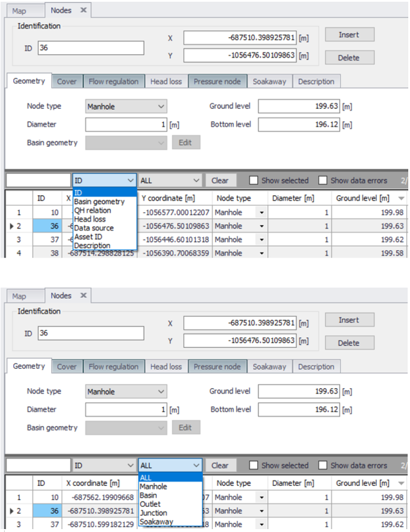Switch to the Cover tab in the upper screenshot

coord(67,82)
